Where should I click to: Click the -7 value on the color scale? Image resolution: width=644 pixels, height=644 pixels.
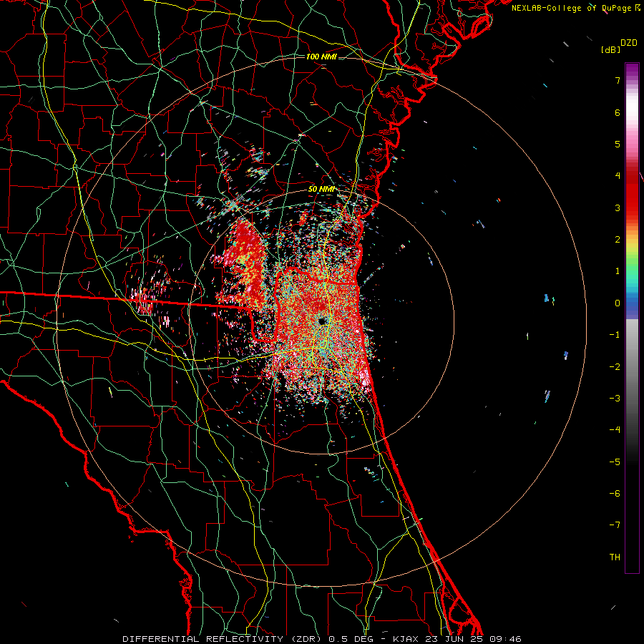point(615,525)
